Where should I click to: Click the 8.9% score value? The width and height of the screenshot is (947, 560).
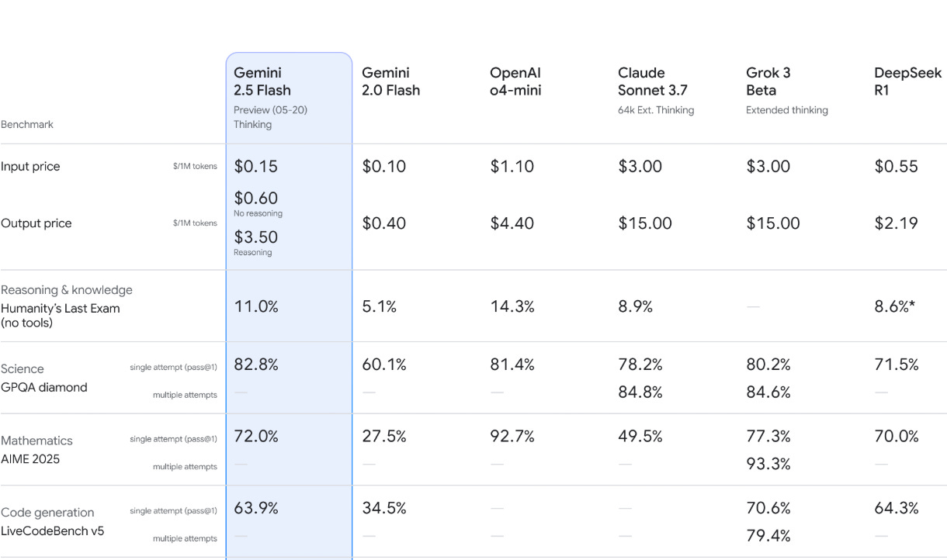point(637,306)
